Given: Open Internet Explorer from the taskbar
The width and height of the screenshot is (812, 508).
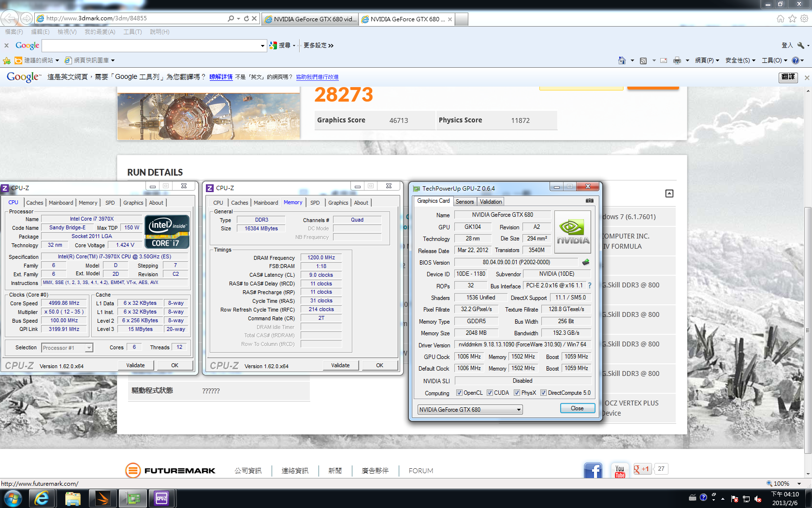Looking at the screenshot, I should point(42,498).
